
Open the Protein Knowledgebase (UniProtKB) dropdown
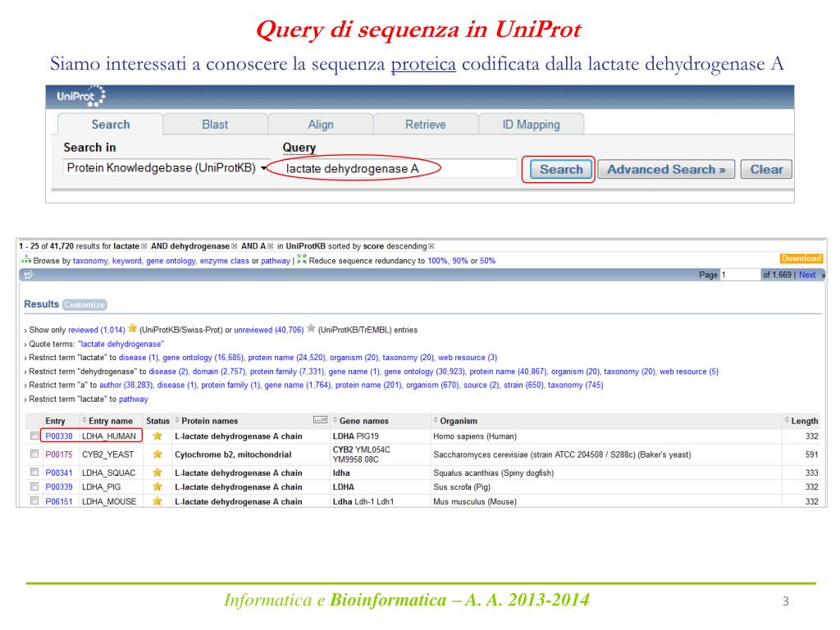(x=166, y=167)
